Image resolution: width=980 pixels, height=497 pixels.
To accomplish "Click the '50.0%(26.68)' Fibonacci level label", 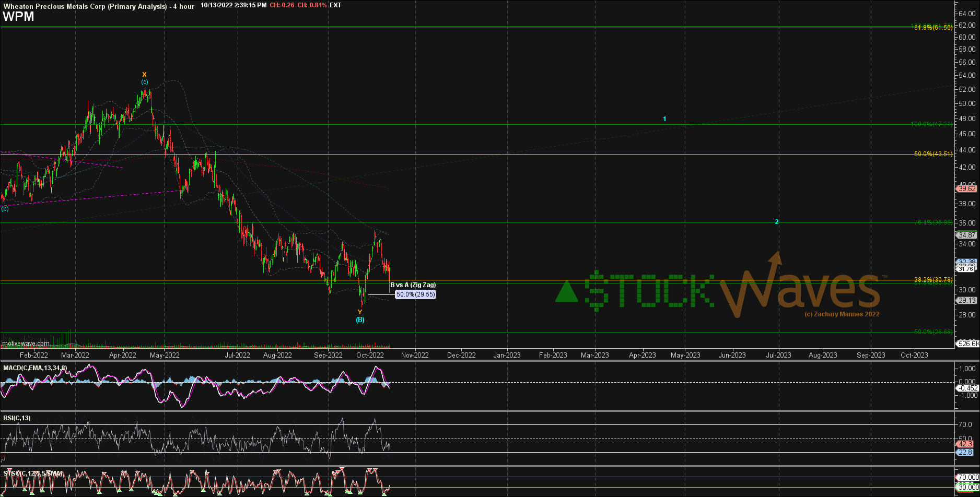I will 933,332.
